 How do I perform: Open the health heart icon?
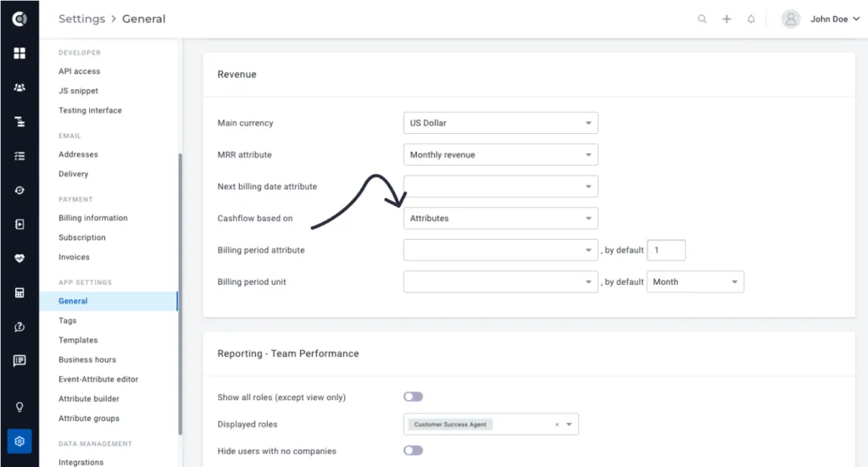(19, 259)
